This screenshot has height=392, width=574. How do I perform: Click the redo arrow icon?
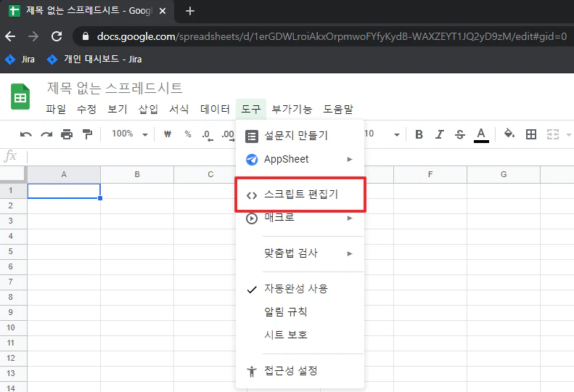click(46, 134)
